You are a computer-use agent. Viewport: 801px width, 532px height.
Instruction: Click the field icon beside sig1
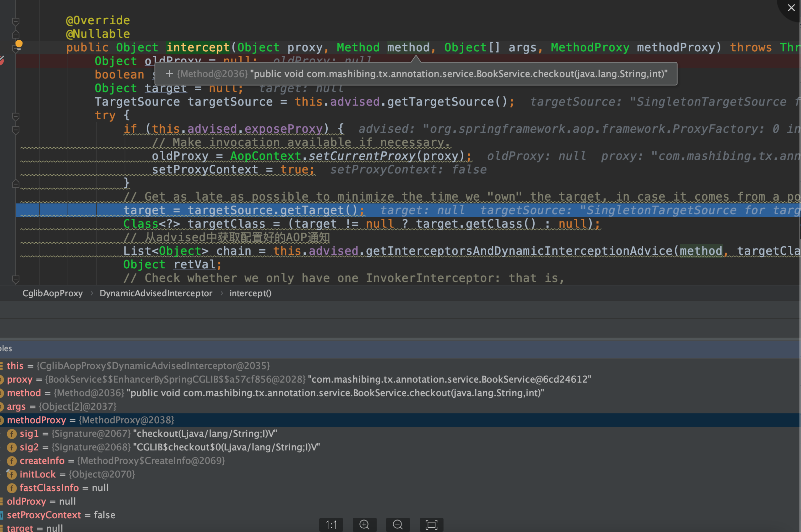[x=12, y=434]
